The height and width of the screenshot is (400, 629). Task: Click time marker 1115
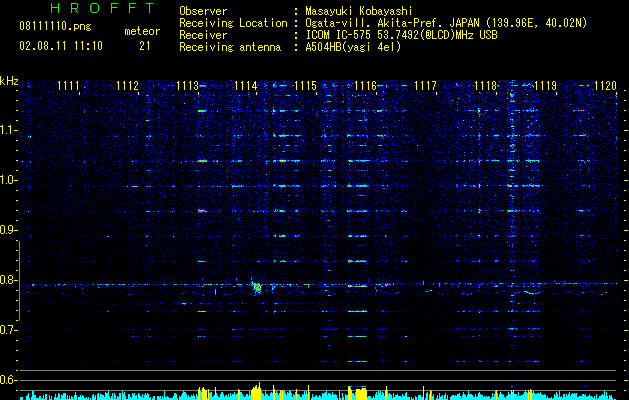click(306, 86)
